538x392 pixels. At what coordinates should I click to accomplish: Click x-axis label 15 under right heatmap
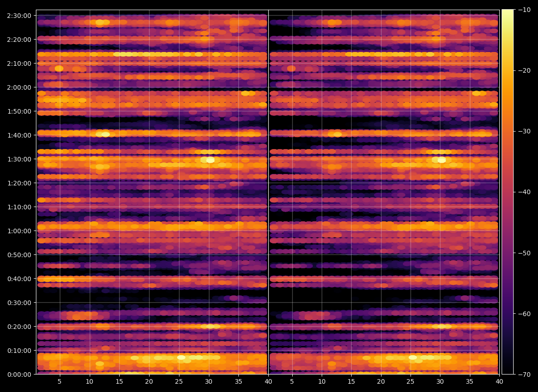(x=351, y=381)
